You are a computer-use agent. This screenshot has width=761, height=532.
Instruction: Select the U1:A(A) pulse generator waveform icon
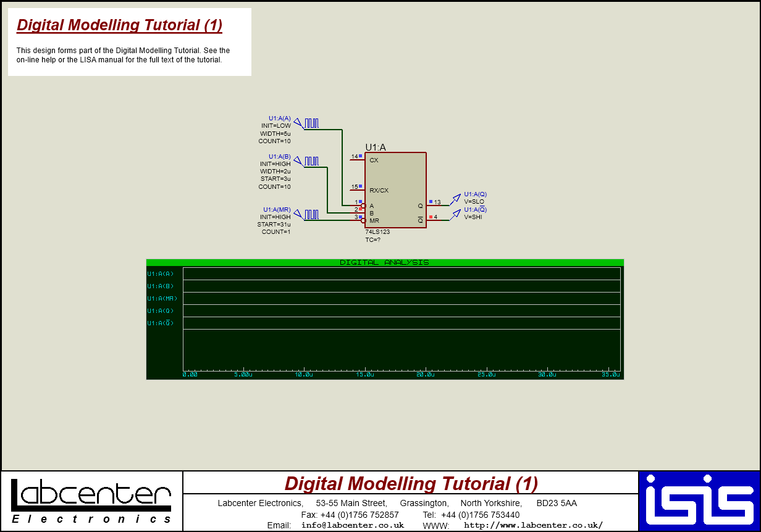(x=311, y=122)
